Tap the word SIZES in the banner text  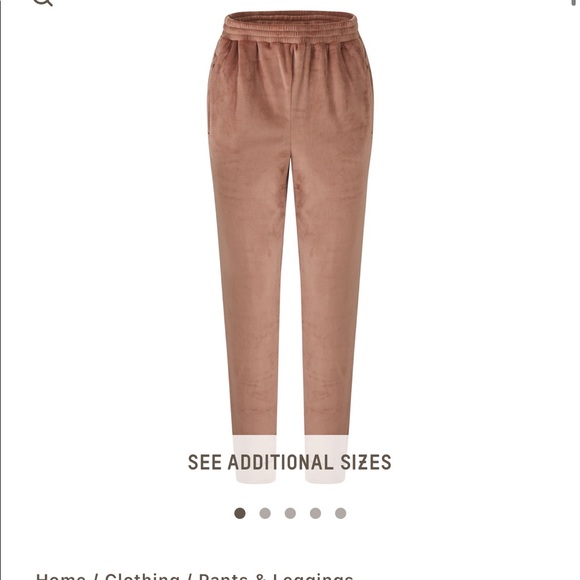point(365,462)
